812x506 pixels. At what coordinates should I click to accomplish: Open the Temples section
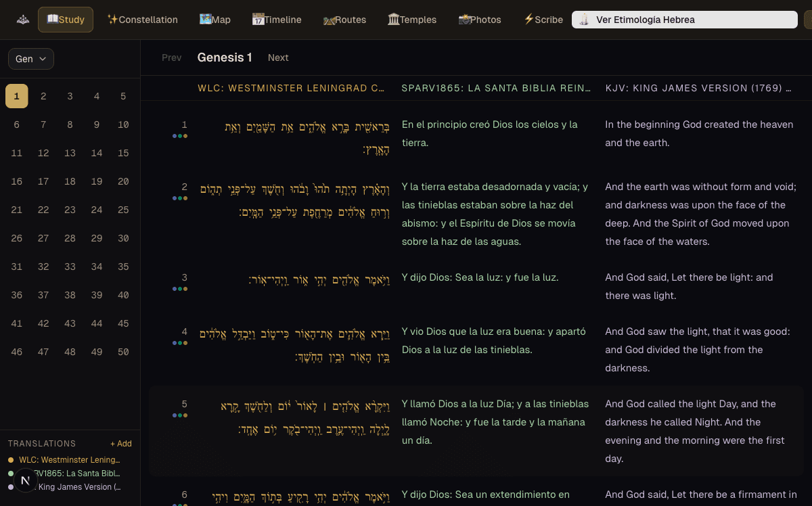pyautogui.click(x=412, y=20)
